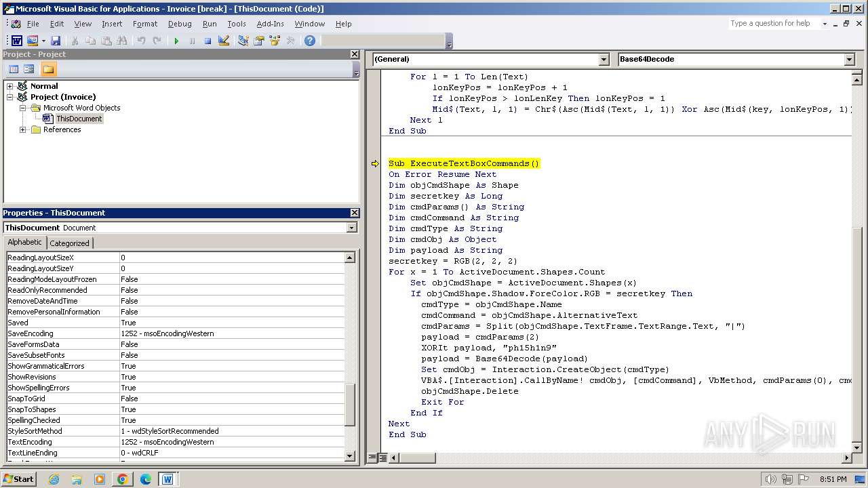This screenshot has width=868, height=488.
Task: Open the Add-Ins menu
Action: (270, 24)
